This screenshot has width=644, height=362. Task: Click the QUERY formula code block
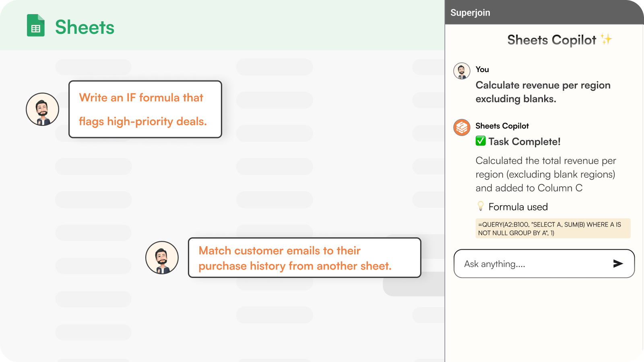pyautogui.click(x=553, y=228)
